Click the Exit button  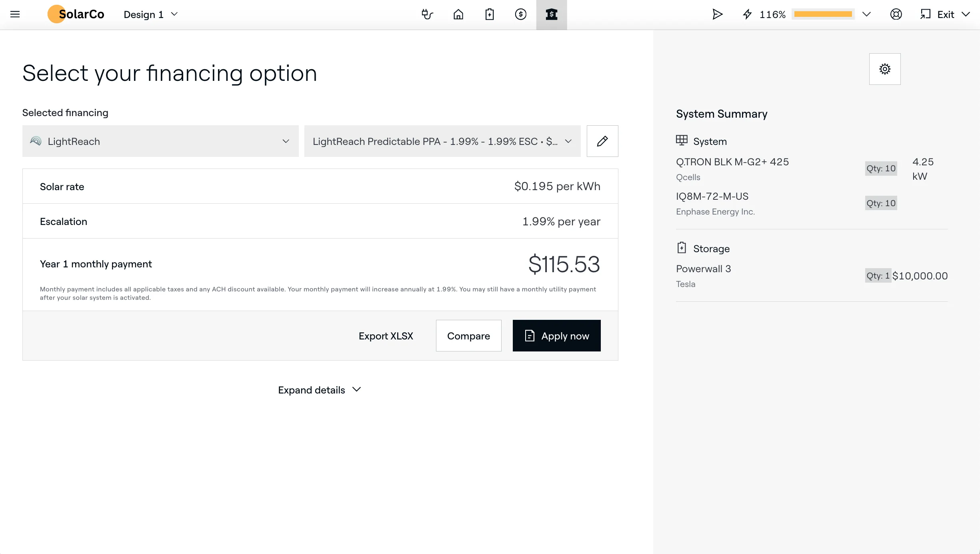click(937, 14)
